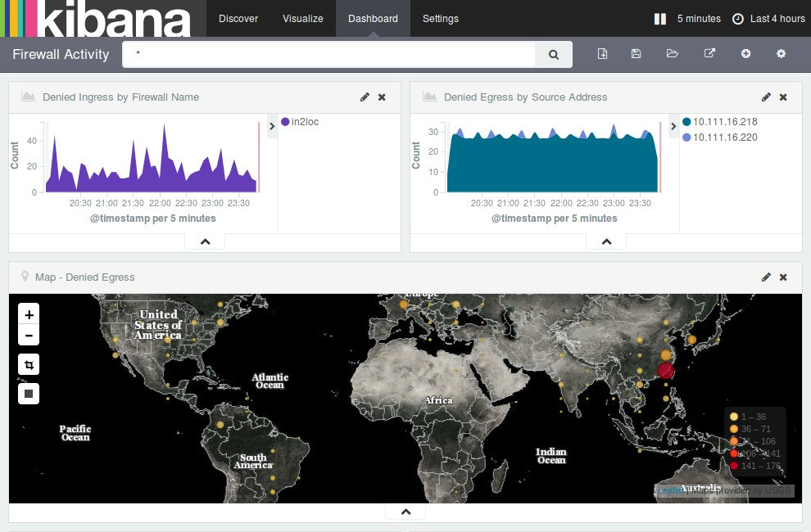This screenshot has width=811, height=532.
Task: Open the Last 4 hours time picker
Action: coord(768,19)
